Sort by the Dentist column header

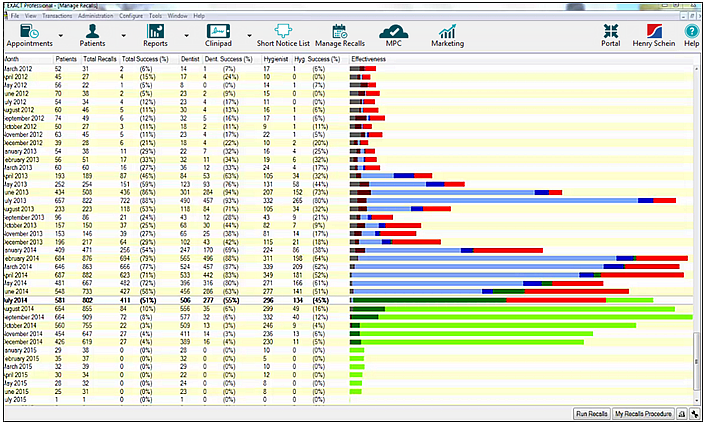tap(190, 59)
